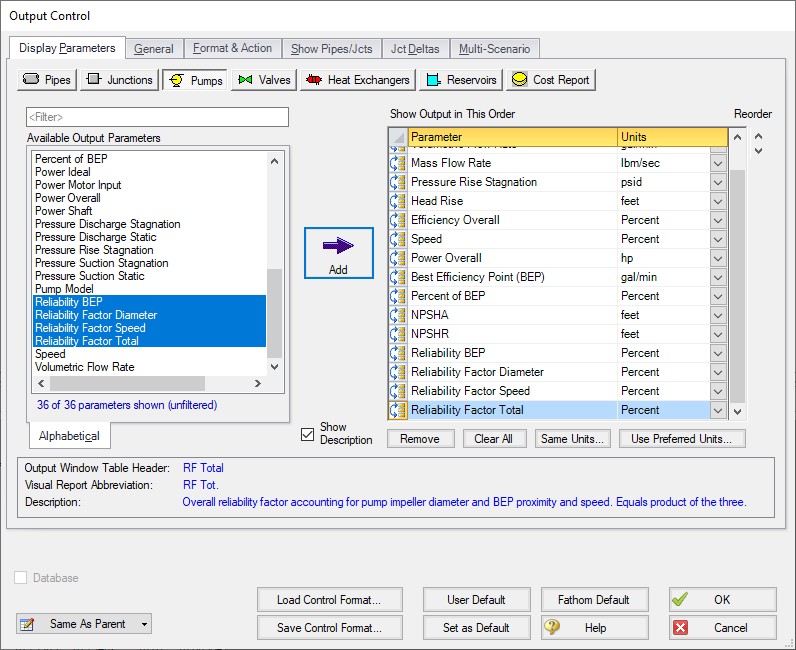
Task: Click row icon beside Reliability Factor Speed
Action: (x=398, y=391)
